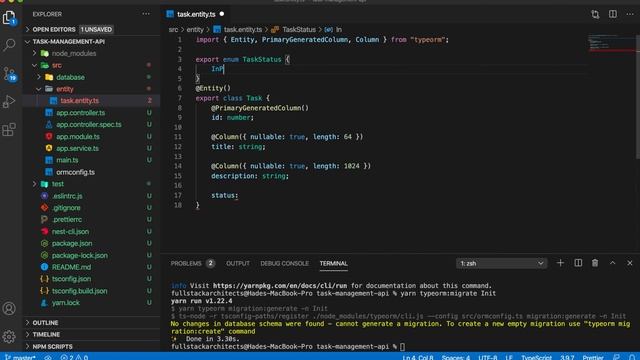Select the task.entity.ts editor tab
640x360 pixels.
click(195, 14)
